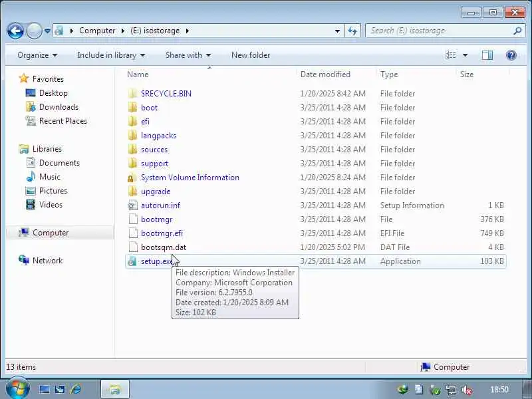Open the Organize menu
Viewport: 532px width, 399px height.
pyautogui.click(x=37, y=55)
